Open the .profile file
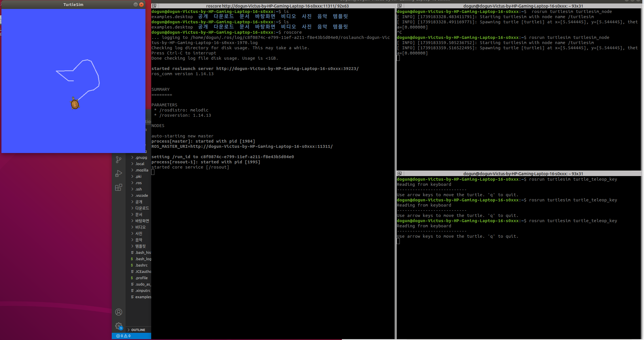The image size is (644, 340). coord(141,278)
